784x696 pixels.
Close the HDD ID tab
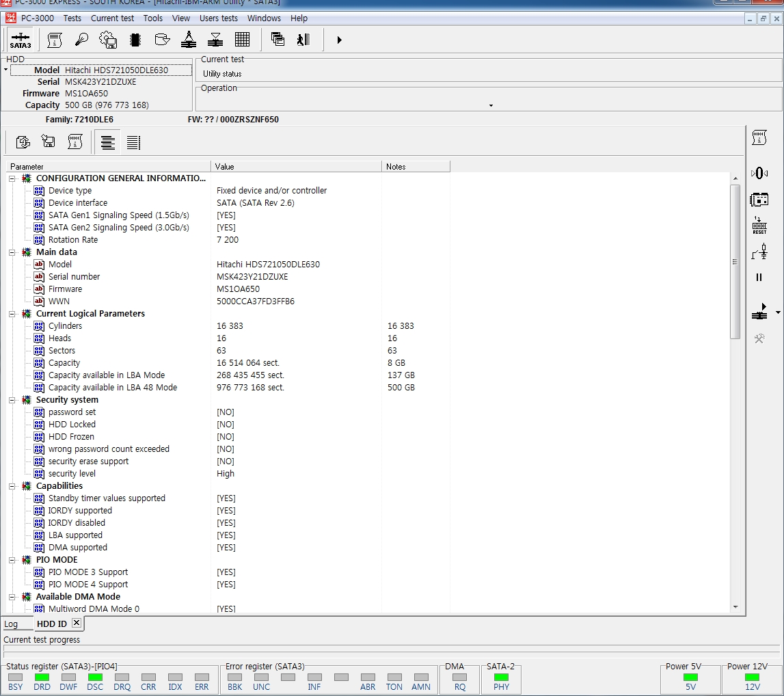pos(77,623)
